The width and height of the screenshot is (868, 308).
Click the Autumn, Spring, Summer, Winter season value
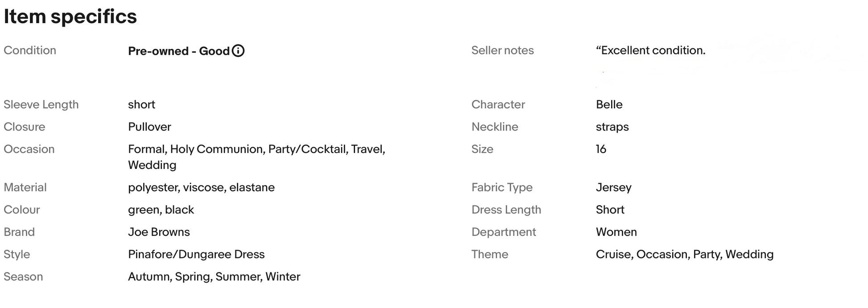214,276
